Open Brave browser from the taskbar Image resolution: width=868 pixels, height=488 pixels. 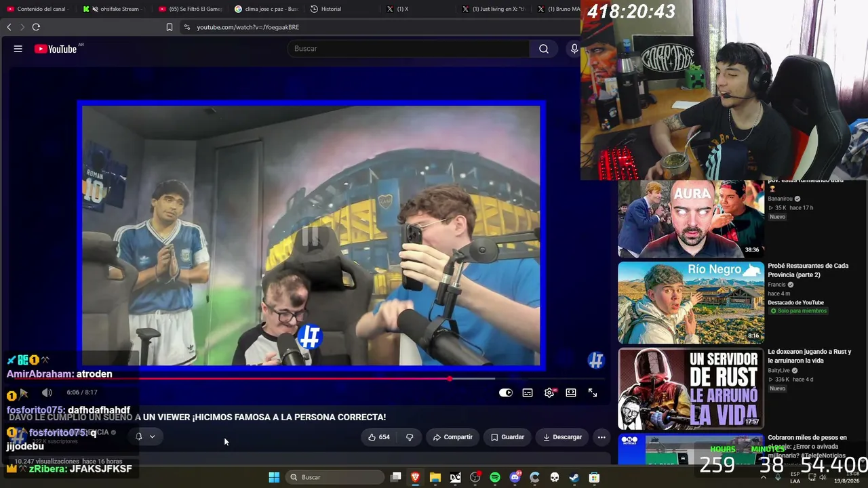pyautogui.click(x=416, y=477)
